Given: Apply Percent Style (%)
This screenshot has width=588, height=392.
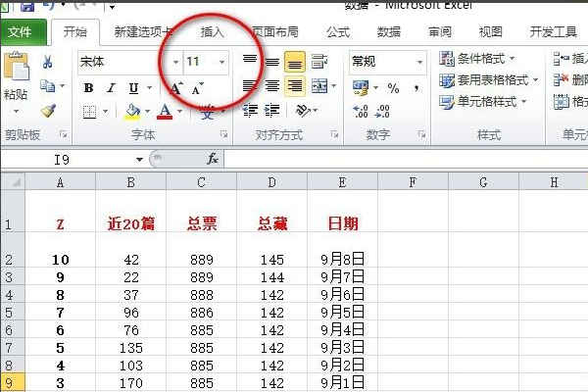Looking at the screenshot, I should coord(393,88).
